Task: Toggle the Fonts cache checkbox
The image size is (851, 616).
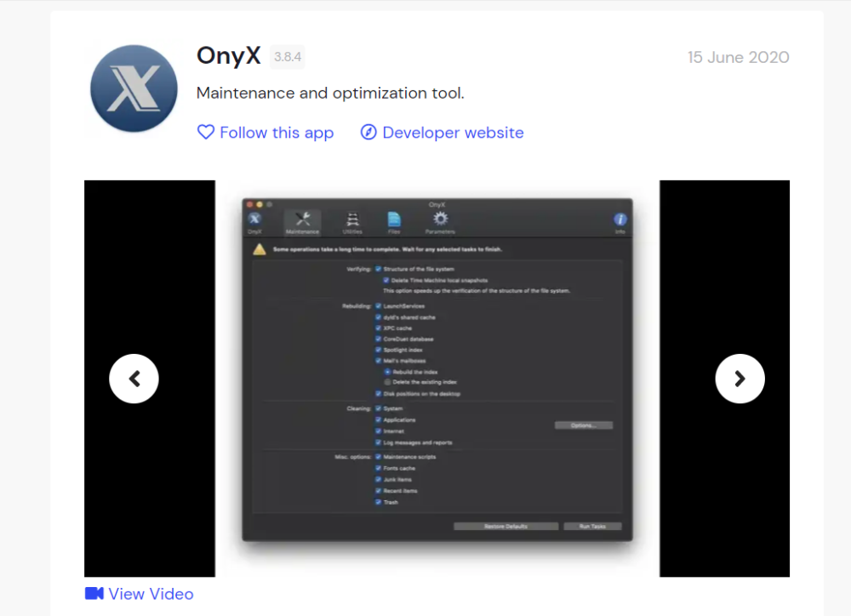Action: 379,468
